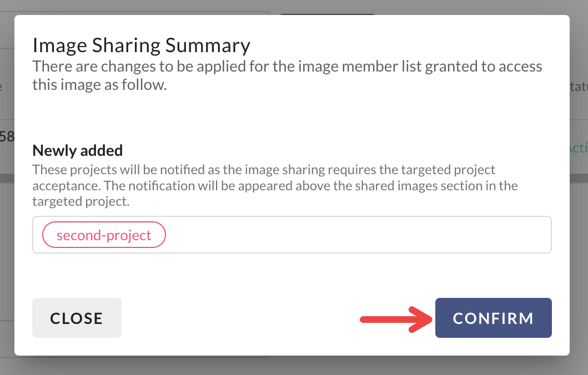Click the partially hidden green Active status
Screen dimensions: 588x375
click(x=578, y=148)
